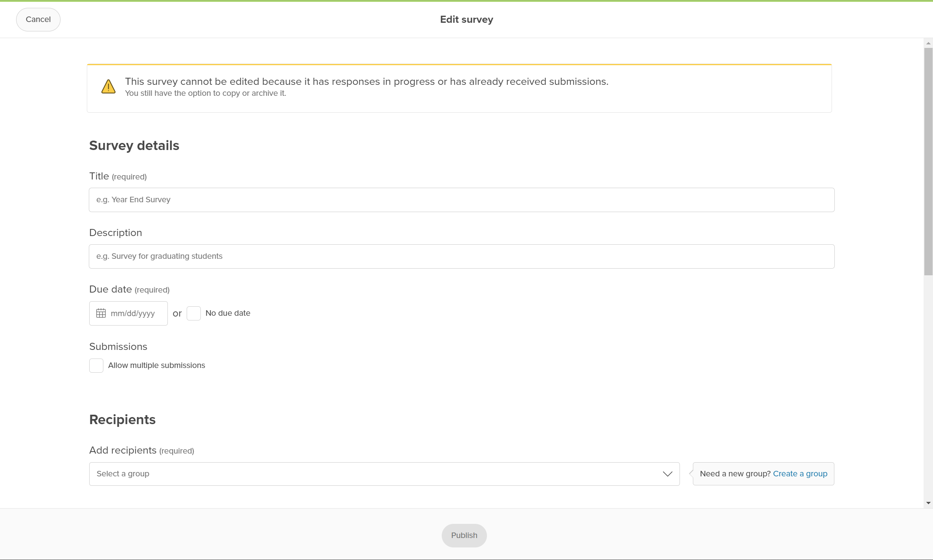933x560 pixels.
Task: Click the No due date label
Action: point(228,313)
